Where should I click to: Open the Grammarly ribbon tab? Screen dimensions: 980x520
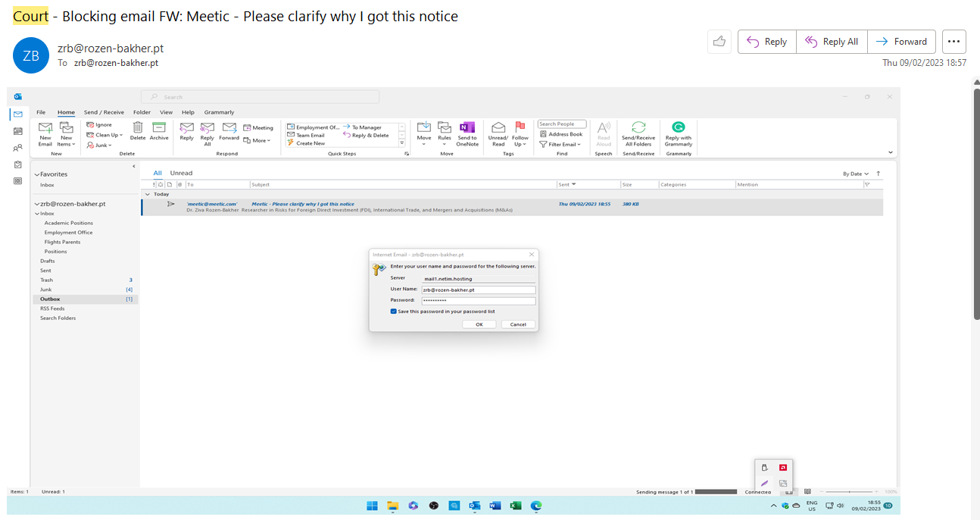click(219, 112)
